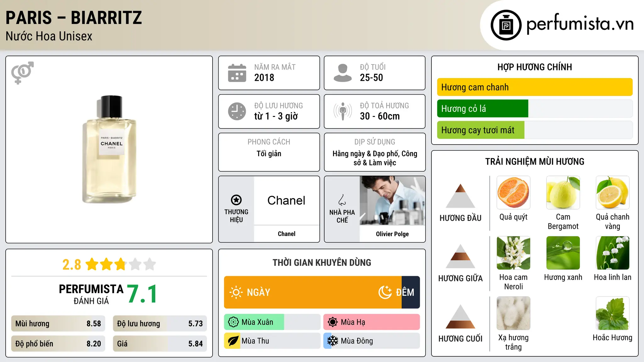
Task: Click the Hợp hương chính heading
Action: pos(535,67)
